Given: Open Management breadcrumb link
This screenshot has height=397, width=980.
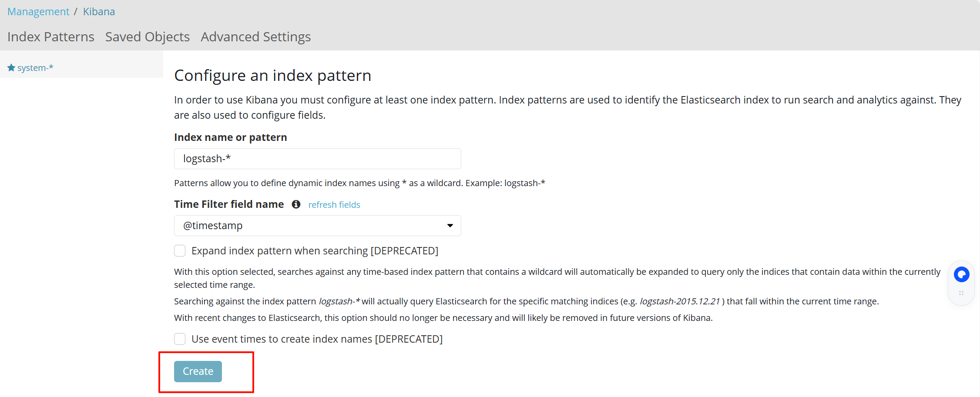Looking at the screenshot, I should [38, 12].
